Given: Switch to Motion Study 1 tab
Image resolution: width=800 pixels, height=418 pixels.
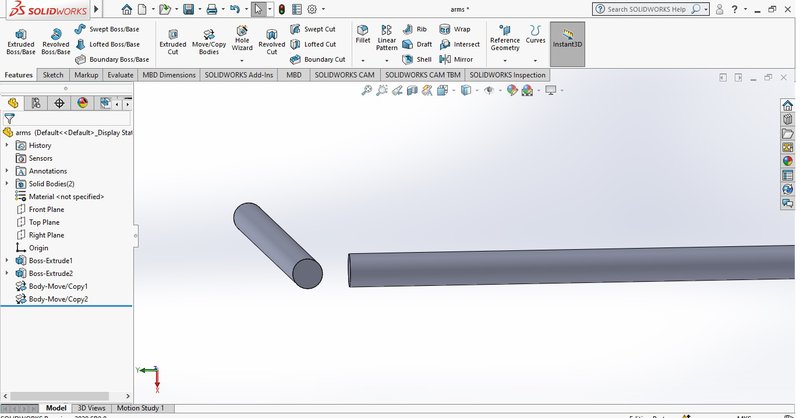Looking at the screenshot, I should pos(141,408).
